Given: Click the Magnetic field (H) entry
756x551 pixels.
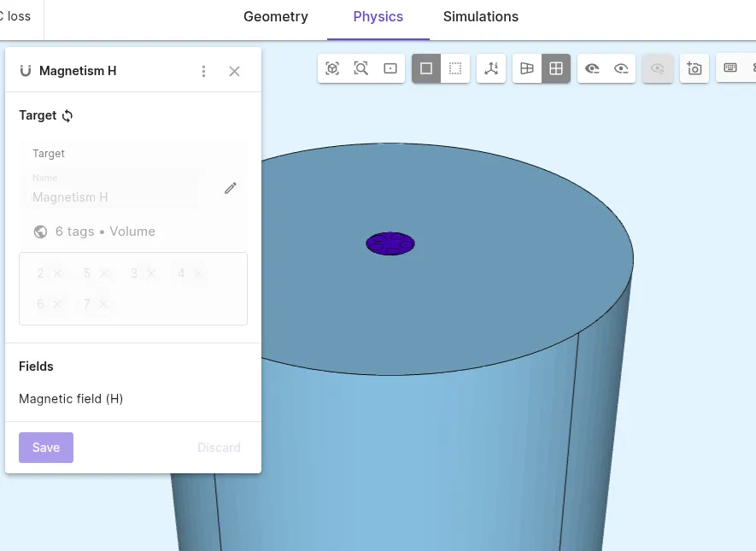Looking at the screenshot, I should [x=71, y=399].
